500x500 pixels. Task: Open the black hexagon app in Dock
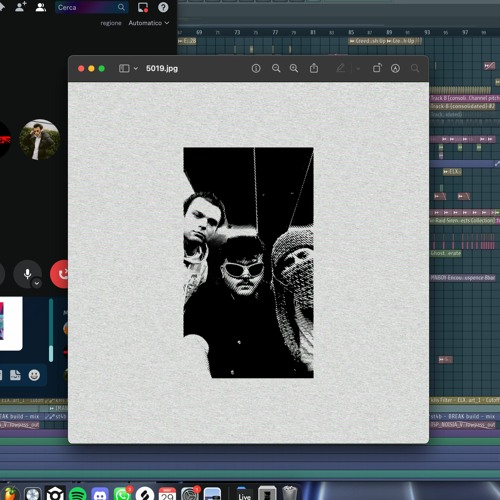[x=55, y=494]
